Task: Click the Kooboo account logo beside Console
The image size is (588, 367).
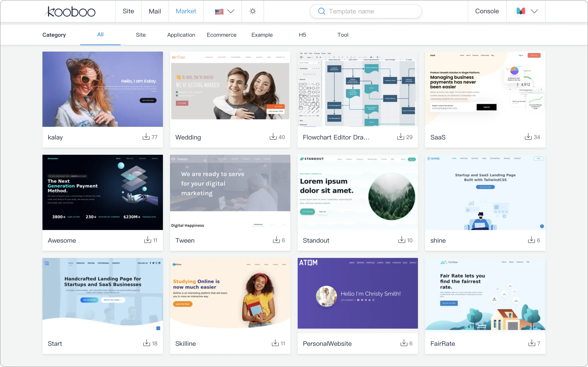Action: 521,11
